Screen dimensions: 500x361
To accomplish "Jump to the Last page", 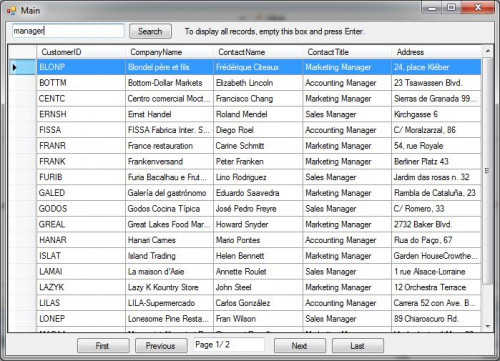I will tap(358, 346).
